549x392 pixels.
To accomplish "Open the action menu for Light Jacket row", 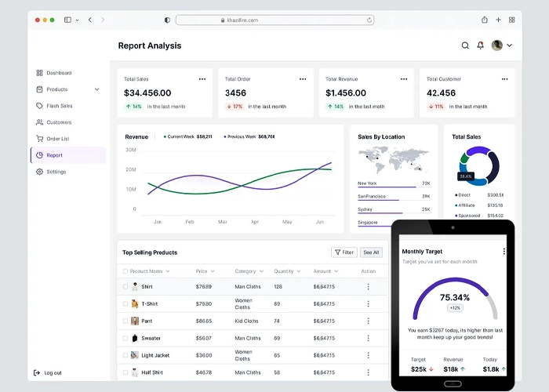I will point(369,355).
